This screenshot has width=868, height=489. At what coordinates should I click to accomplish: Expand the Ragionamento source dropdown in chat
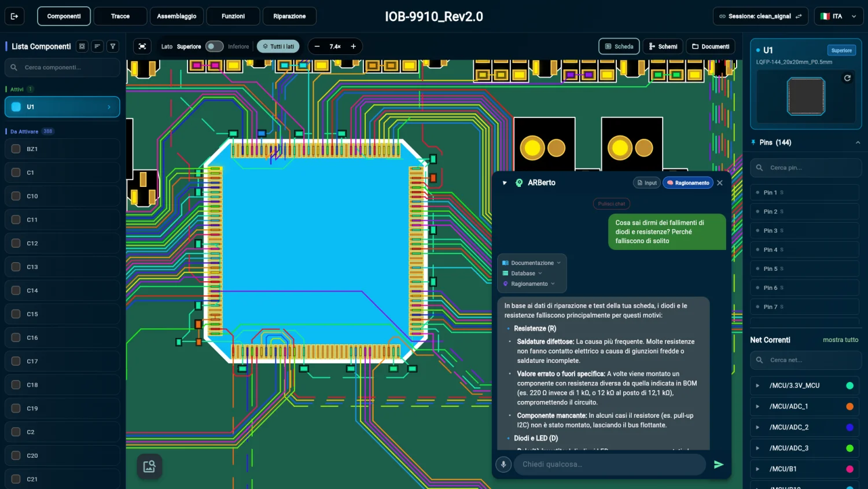pos(528,284)
